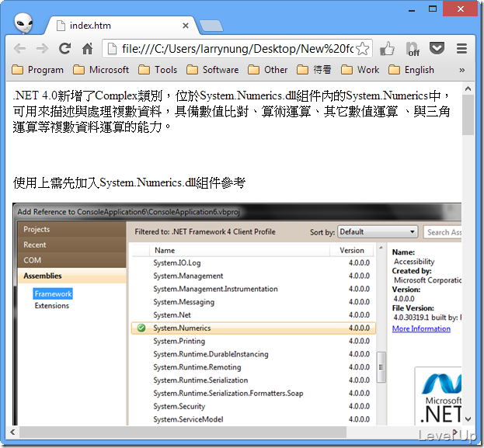484x448 pixels.
Task: Select the index.htm tab
Action: point(120,26)
